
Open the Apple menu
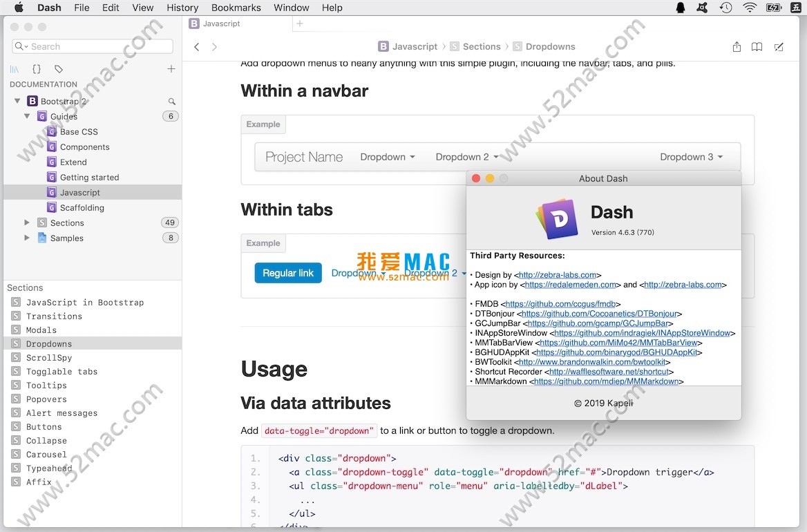tap(19, 8)
